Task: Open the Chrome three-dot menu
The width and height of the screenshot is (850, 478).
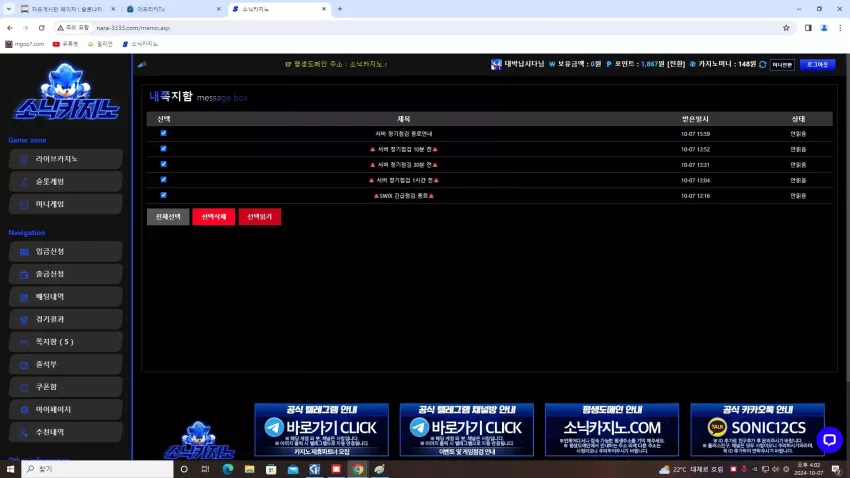Action: tap(840, 28)
